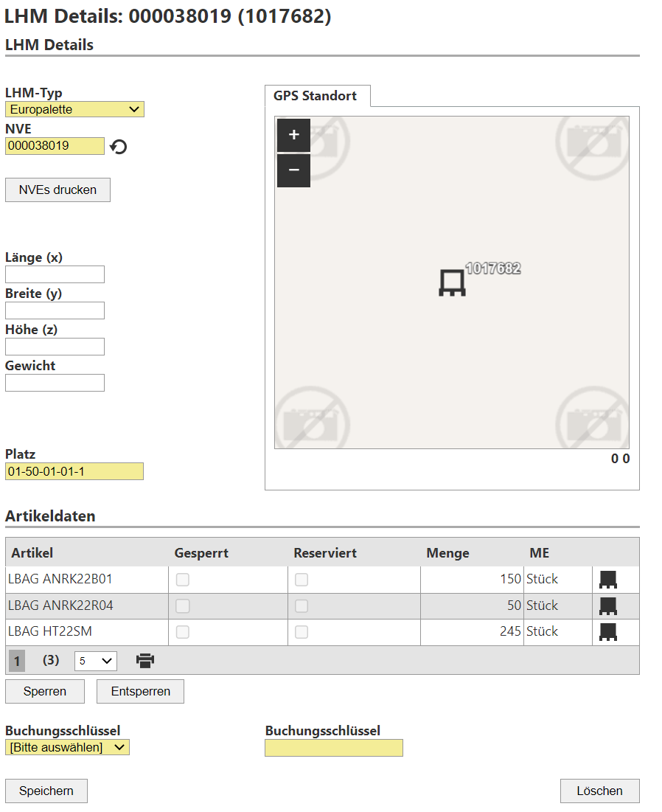Open the LHM-Typ Europalette dropdown
Screen dimensions: 662x812
(x=74, y=109)
